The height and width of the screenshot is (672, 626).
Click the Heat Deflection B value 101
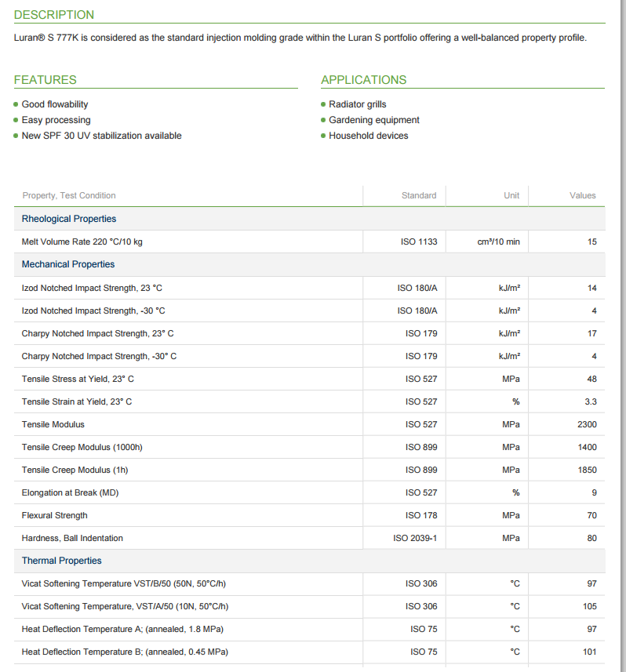tap(590, 652)
